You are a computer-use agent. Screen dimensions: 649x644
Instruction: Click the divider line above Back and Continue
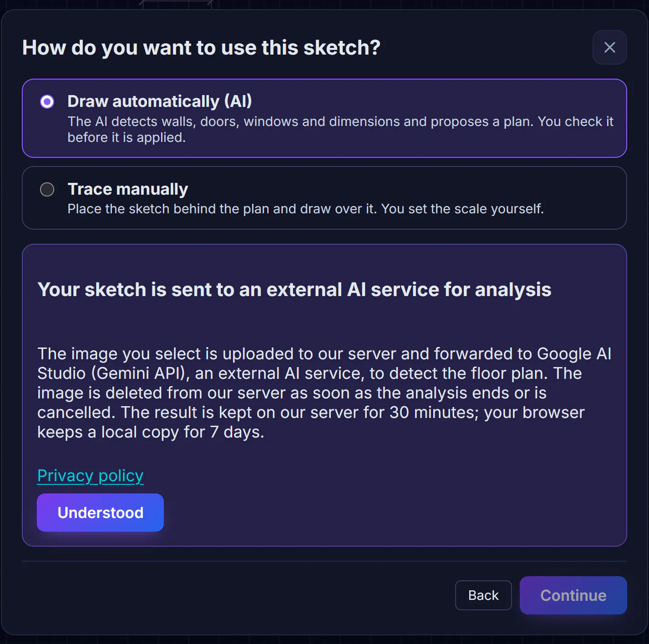point(324,561)
